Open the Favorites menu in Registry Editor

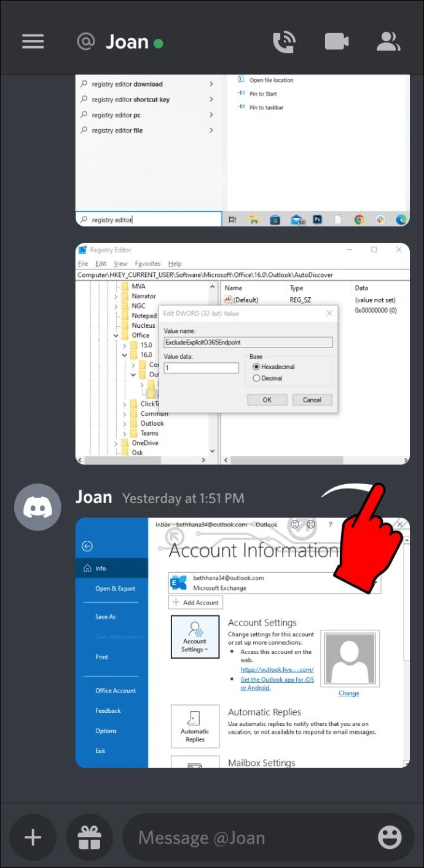(x=147, y=264)
